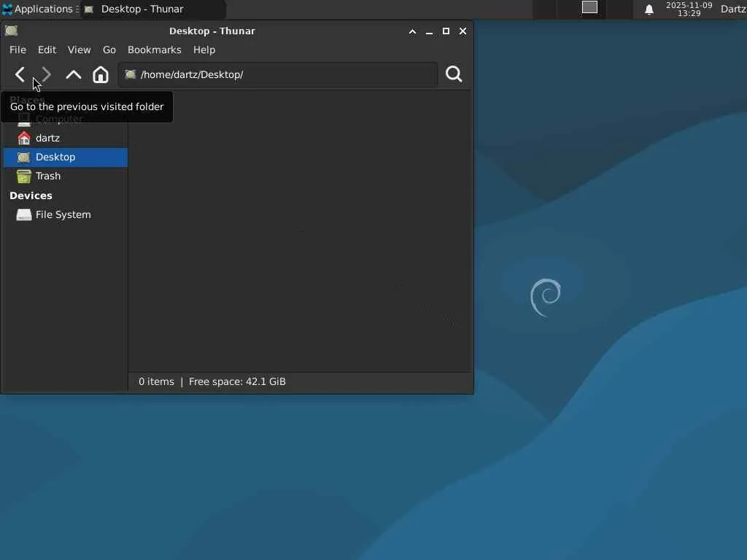
Task: Open the Edit menu
Action: coord(47,50)
